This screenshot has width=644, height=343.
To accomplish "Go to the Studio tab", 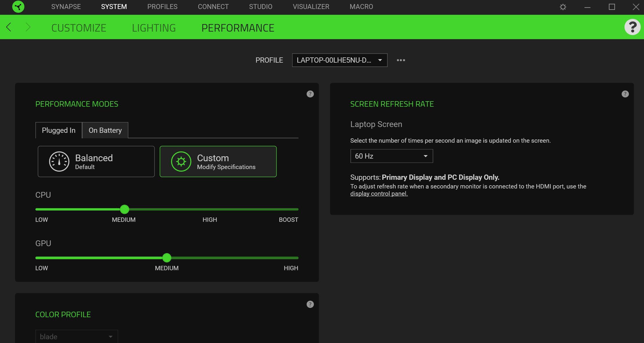I will click(x=260, y=7).
